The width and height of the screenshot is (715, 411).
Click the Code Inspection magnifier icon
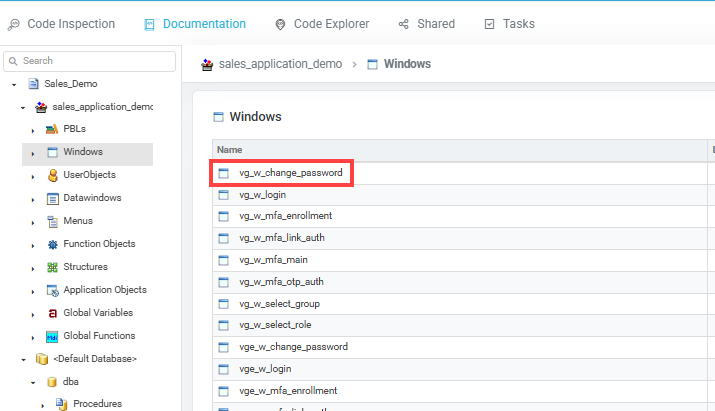point(14,25)
